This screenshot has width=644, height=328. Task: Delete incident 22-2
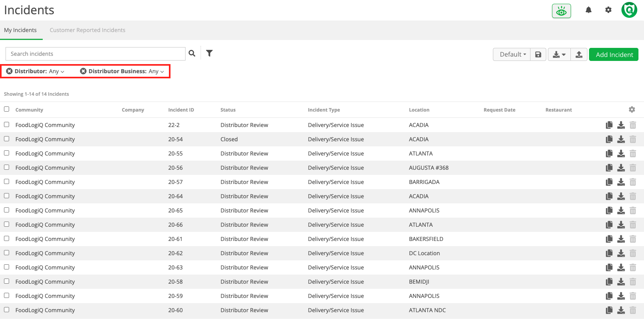click(x=633, y=125)
